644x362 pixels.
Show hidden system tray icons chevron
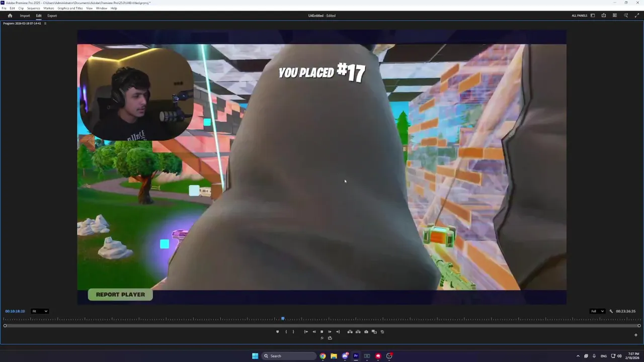(578, 356)
